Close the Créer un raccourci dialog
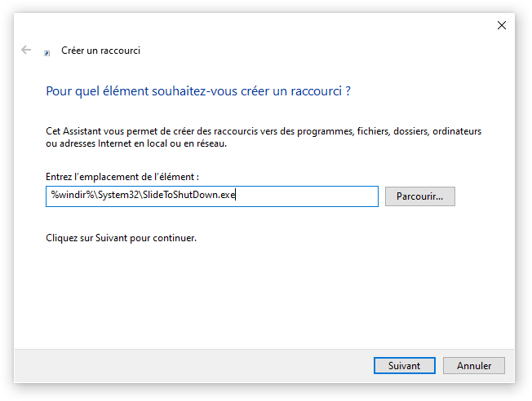Viewport: 532px width, 401px height. (502, 25)
